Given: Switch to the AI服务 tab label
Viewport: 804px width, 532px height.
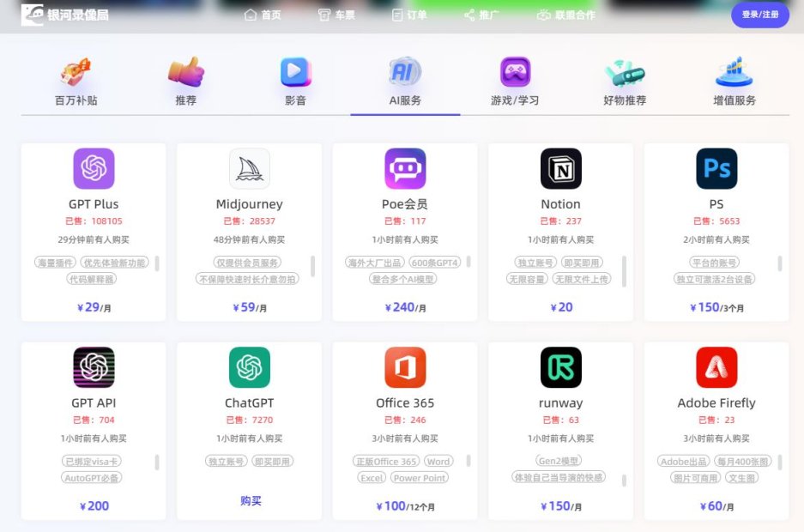Looking at the screenshot, I should click(x=405, y=100).
